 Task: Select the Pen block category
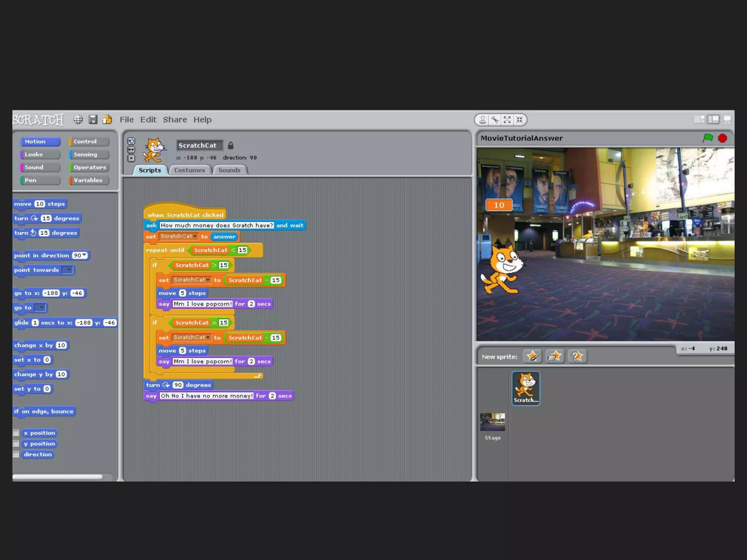(40, 180)
